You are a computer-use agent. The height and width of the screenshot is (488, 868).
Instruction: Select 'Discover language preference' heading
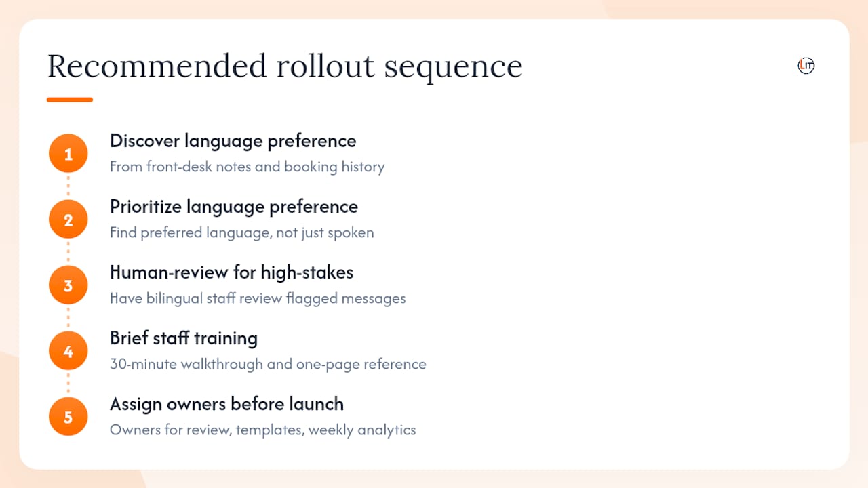(x=233, y=141)
